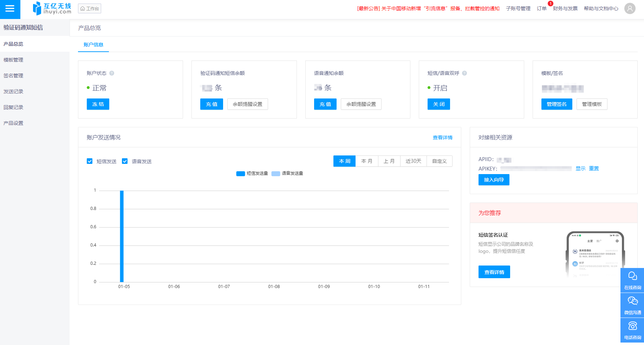Click 充值 under 验证码通知短信余额

point(212,104)
